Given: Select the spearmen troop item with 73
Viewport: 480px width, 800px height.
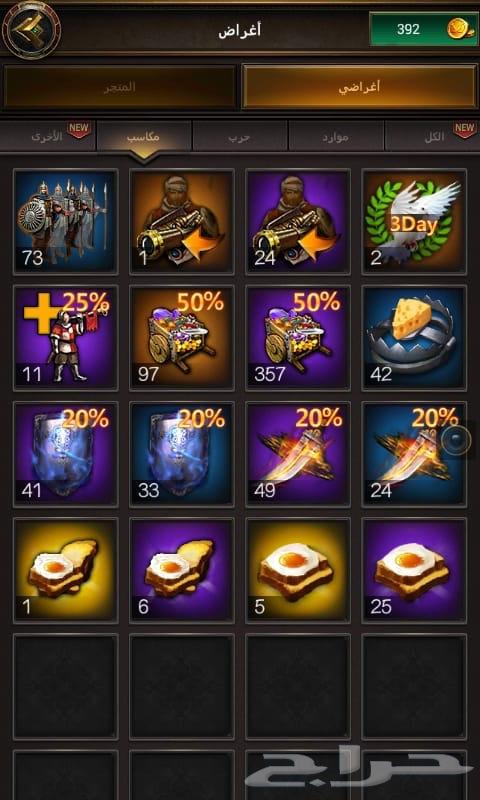Looking at the screenshot, I should 66,221.
